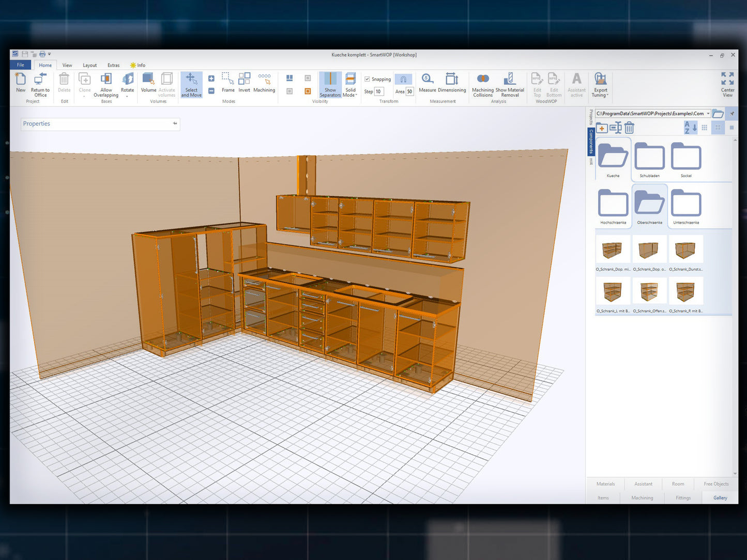Click the Step value input field
747x560 pixels.
[379, 91]
